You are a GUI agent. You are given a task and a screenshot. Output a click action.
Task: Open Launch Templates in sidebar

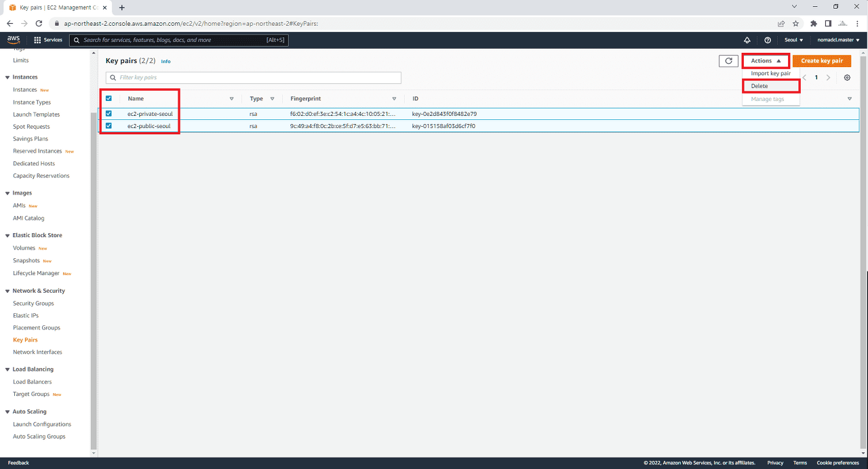36,115
